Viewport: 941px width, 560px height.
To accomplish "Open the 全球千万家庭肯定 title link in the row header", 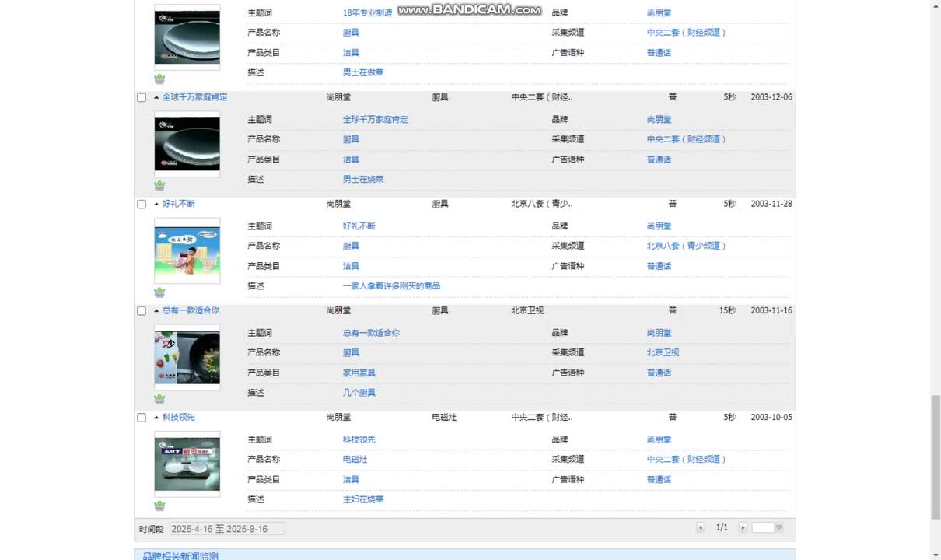I will click(194, 97).
